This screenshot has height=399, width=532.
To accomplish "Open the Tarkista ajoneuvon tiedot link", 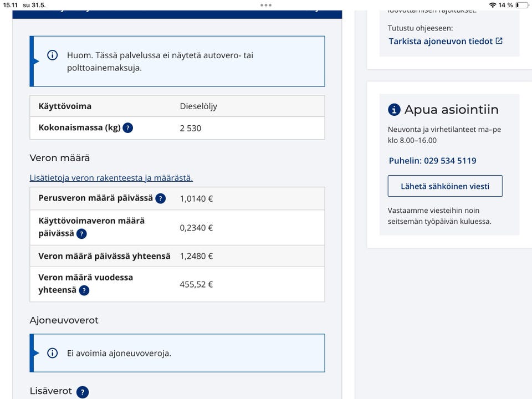I will [x=441, y=42].
